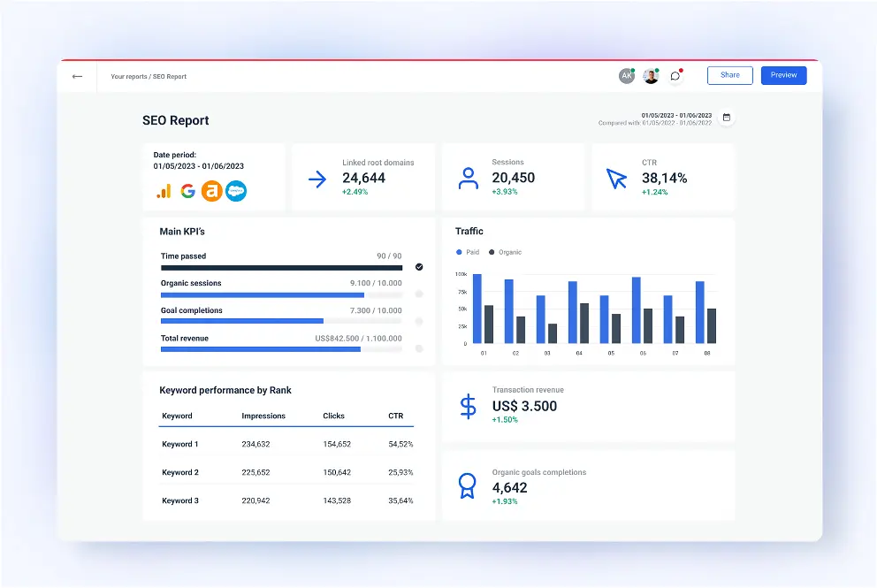Toggle the Time passed completed checkmark
This screenshot has width=877, height=588.
pos(419,266)
